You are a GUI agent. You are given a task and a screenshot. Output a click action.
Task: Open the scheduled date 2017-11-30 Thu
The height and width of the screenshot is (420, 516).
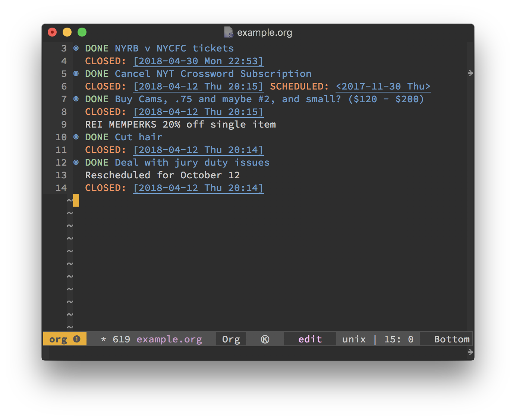pyautogui.click(x=383, y=87)
